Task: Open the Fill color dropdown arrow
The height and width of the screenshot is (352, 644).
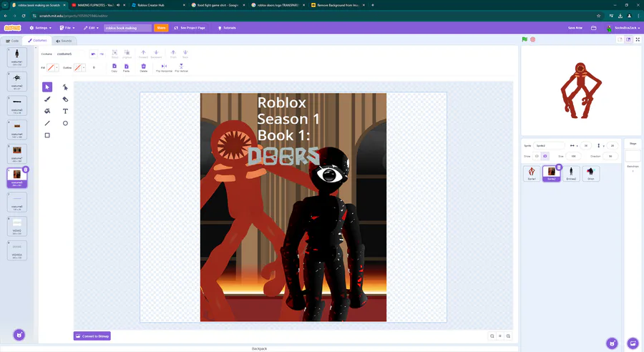Action: tap(57, 68)
